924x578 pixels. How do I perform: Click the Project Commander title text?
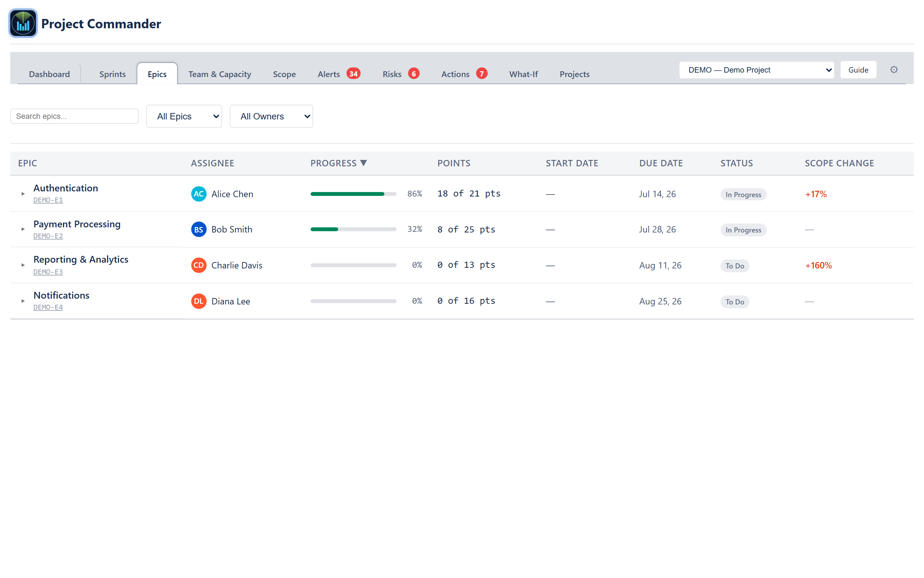[101, 24]
